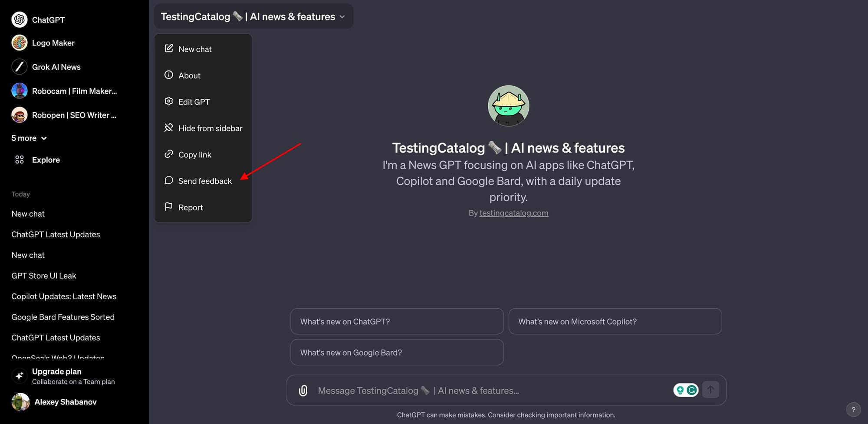Click the send message arrow button
The height and width of the screenshot is (424, 868).
coord(710,390)
